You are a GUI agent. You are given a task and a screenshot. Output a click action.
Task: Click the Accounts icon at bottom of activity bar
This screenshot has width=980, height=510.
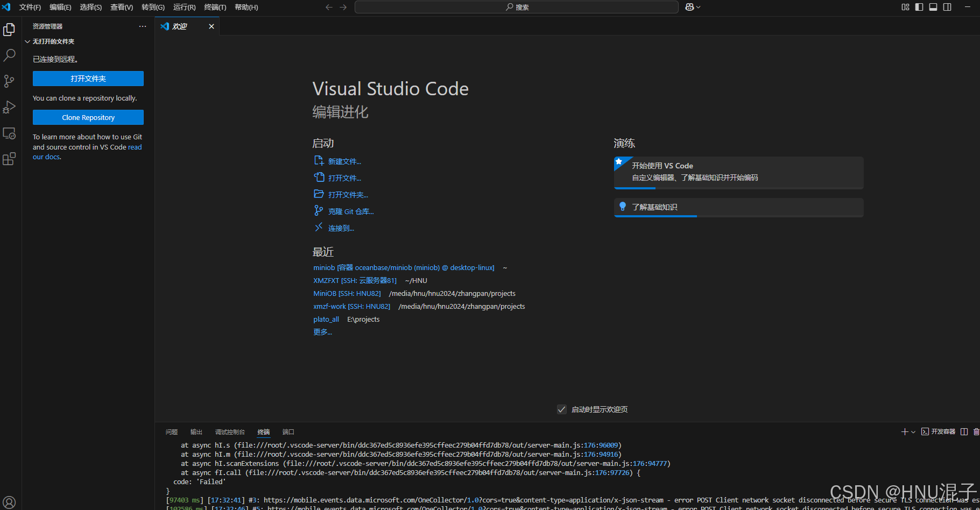9,502
